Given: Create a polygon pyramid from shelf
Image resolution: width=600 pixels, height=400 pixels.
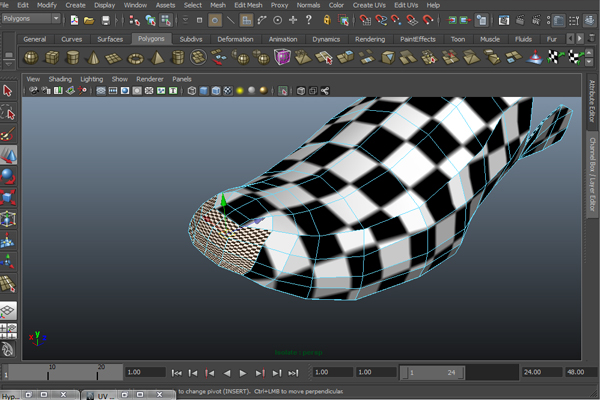Looking at the screenshot, I should point(157,58).
